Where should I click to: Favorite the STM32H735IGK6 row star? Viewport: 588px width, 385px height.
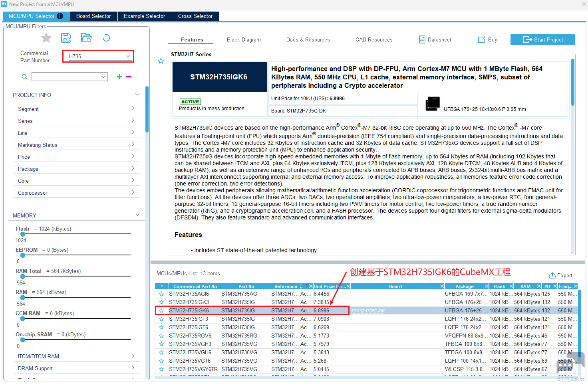click(161, 310)
